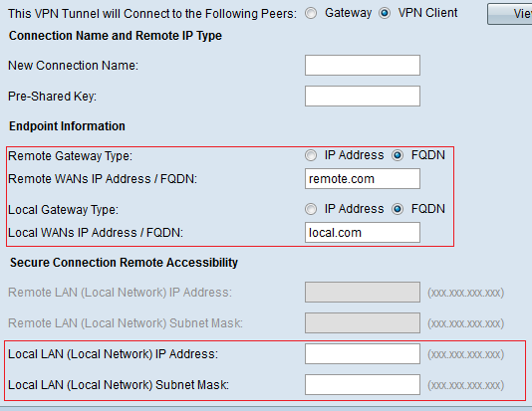
Task: Click the Local LAN IP Address field
Action: click(x=363, y=353)
